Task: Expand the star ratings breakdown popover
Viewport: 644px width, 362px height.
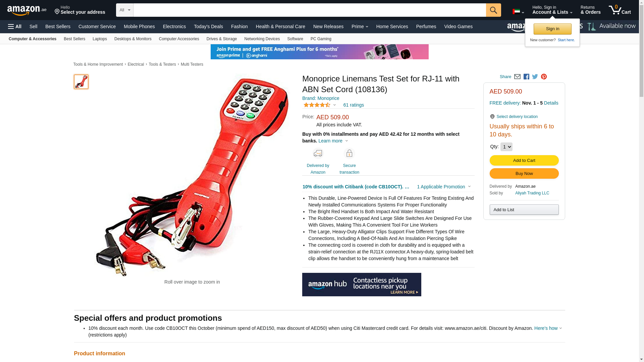Action: [x=320, y=105]
